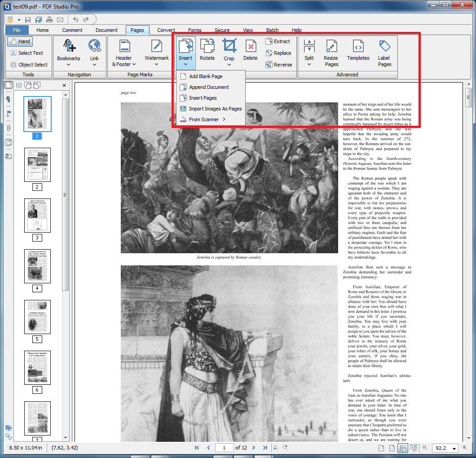
Task: Enable single continuous page layout
Action: (x=403, y=448)
